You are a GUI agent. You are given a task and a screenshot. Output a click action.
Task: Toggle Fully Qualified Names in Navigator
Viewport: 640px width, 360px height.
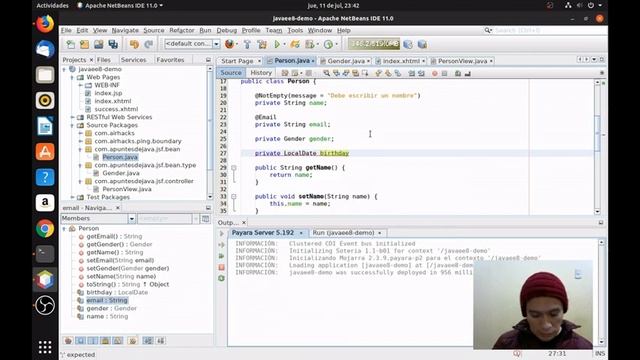132,340
